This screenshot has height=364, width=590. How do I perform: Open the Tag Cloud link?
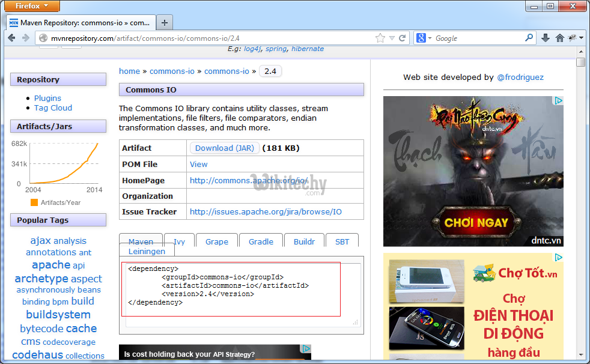pyautogui.click(x=53, y=108)
